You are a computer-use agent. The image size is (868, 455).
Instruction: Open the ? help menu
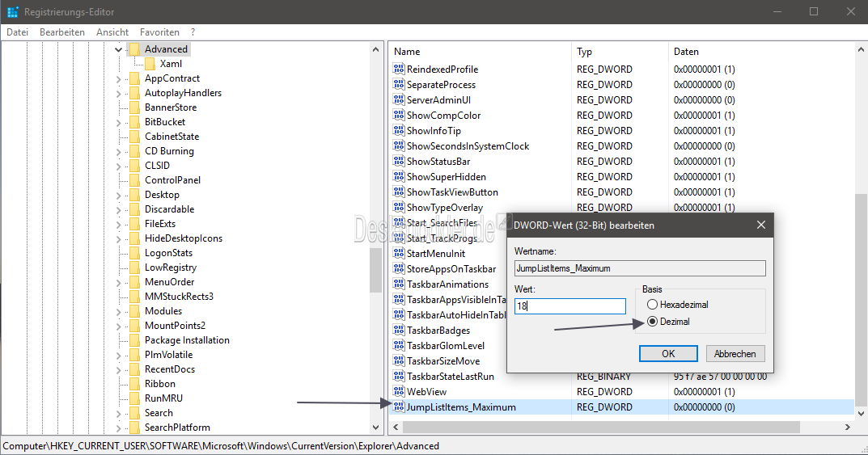(193, 32)
